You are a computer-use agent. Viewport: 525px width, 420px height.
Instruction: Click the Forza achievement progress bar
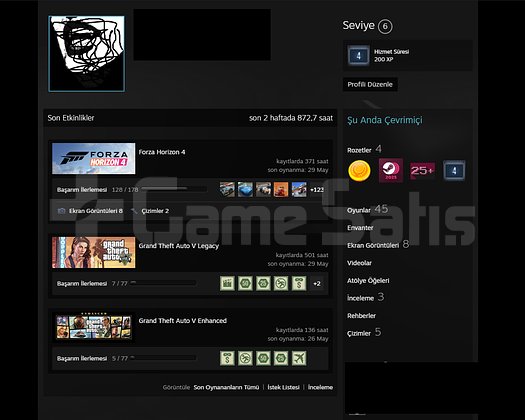(174, 189)
